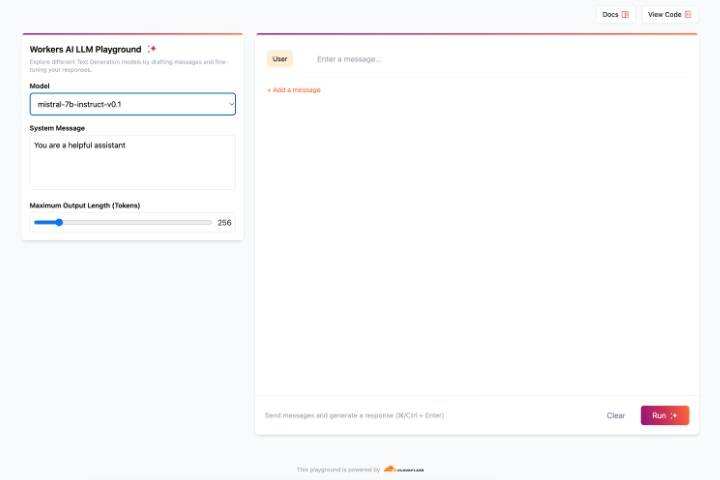
Task: Adjust the Maximum Output Length slider
Action: pos(123,223)
